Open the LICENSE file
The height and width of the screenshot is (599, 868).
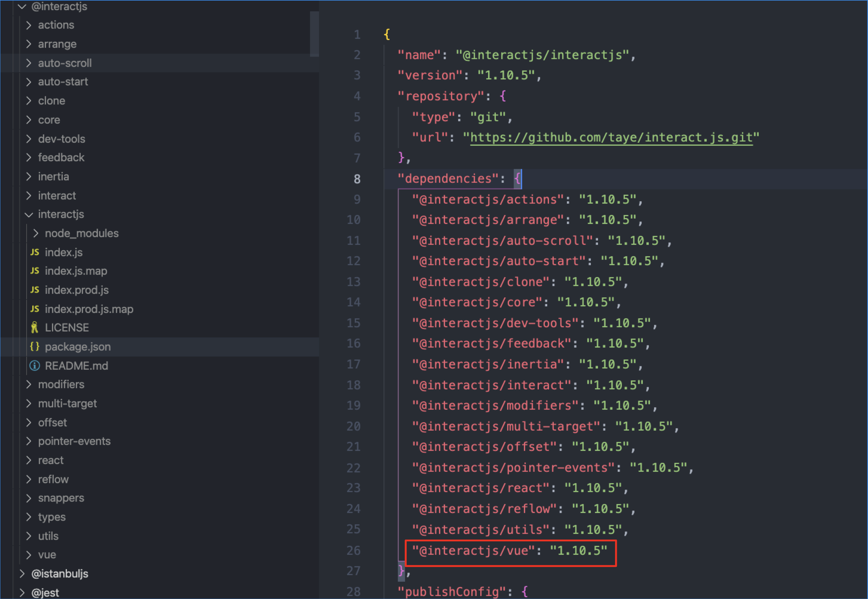pos(67,328)
